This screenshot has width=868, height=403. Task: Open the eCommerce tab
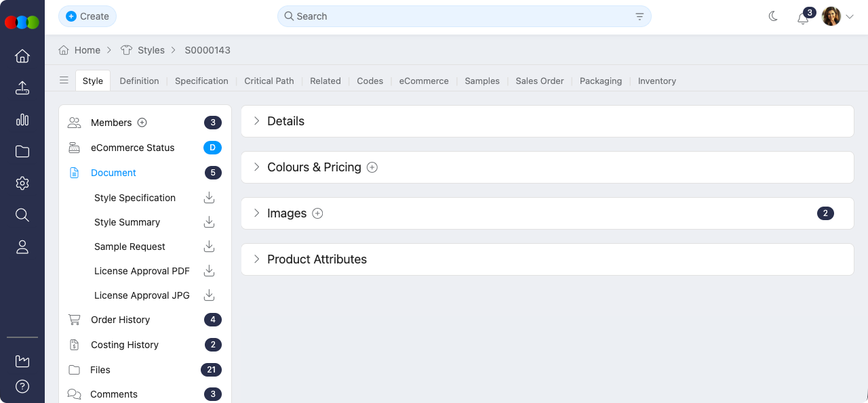pos(423,81)
